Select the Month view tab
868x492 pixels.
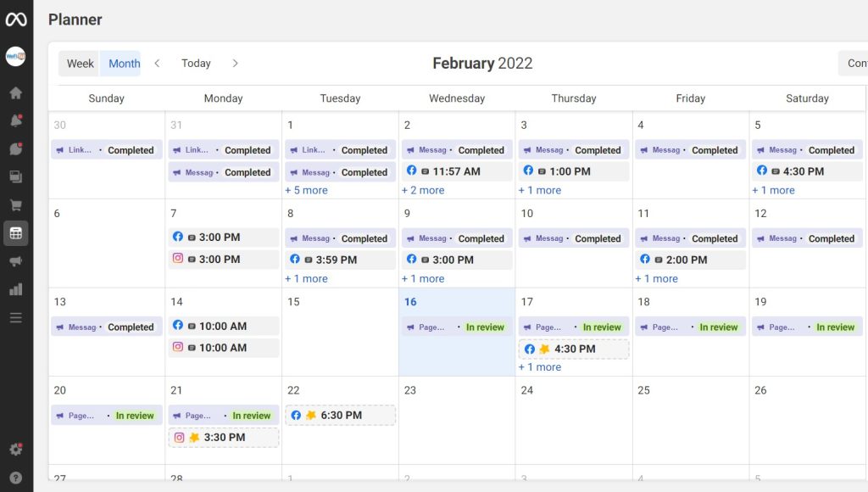coord(123,63)
